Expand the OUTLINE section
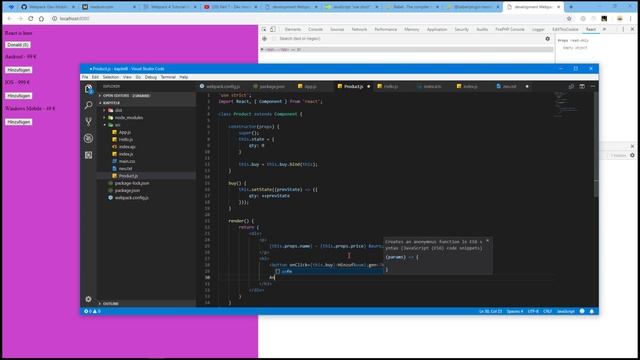640x360 pixels. (146, 304)
